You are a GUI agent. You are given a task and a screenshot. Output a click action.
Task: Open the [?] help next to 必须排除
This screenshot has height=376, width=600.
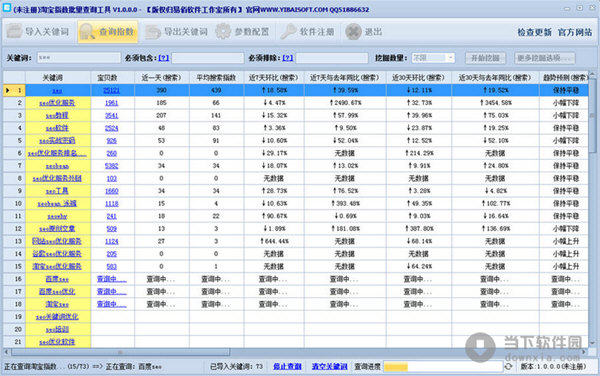point(288,58)
